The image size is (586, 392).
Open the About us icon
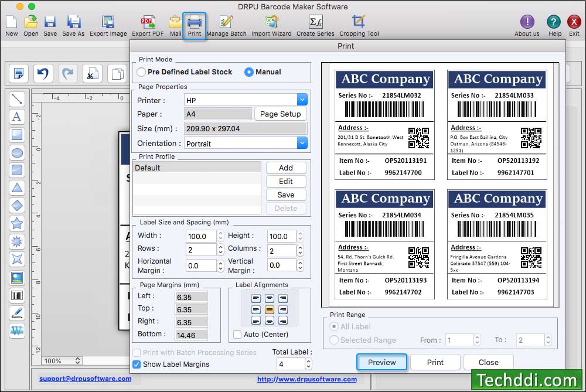[527, 25]
